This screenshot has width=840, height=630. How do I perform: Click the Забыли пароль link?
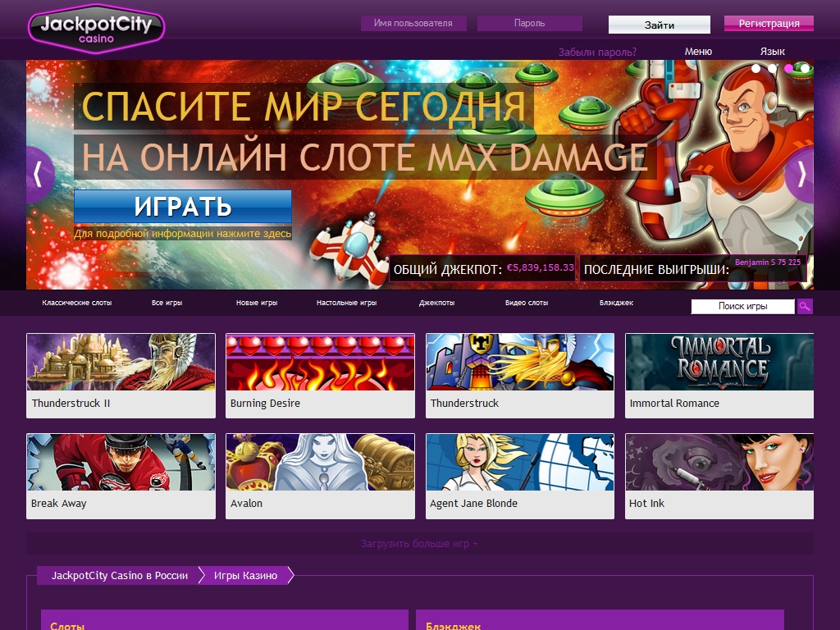pos(597,52)
